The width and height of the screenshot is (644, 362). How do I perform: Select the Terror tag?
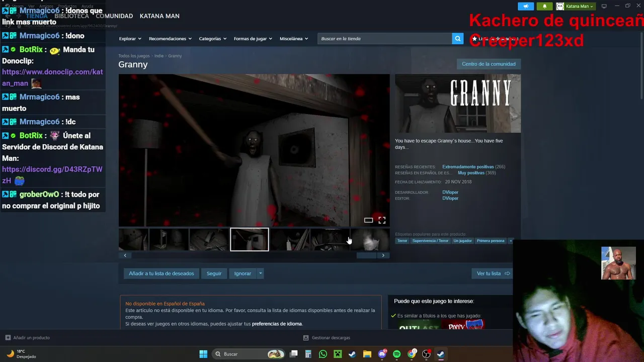pyautogui.click(x=403, y=241)
